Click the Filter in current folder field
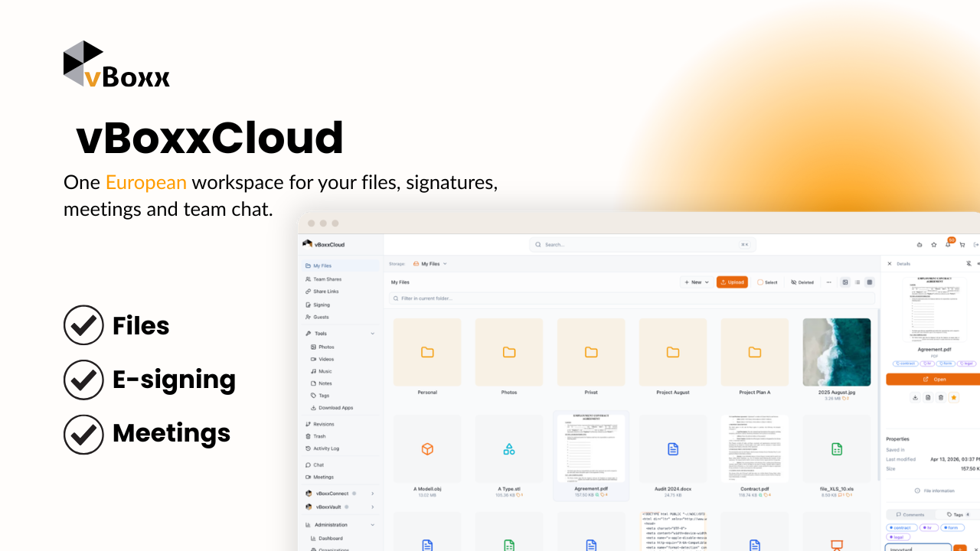Screen dimensions: 980x551 coord(632,298)
